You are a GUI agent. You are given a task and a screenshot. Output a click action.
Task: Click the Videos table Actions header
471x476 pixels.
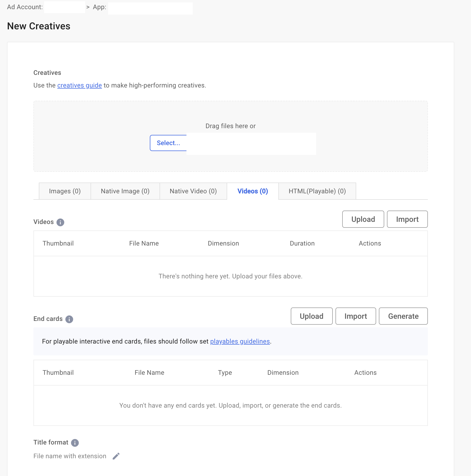tap(370, 243)
